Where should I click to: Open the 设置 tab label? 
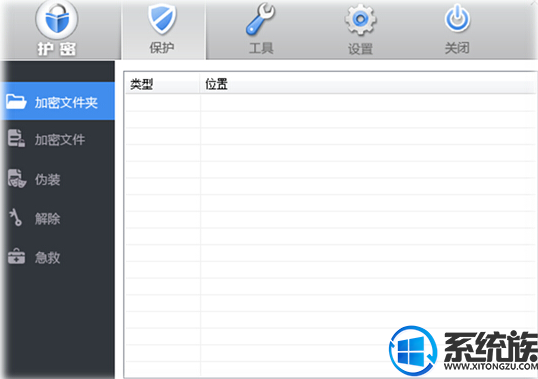(360, 49)
